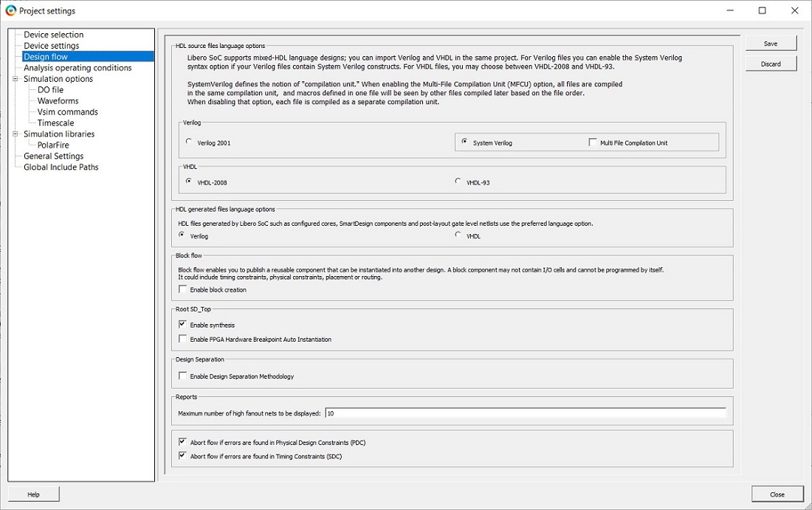Enable FPGA Hardware Breakpoint Auto Instantiation
812x510 pixels.
(x=183, y=340)
